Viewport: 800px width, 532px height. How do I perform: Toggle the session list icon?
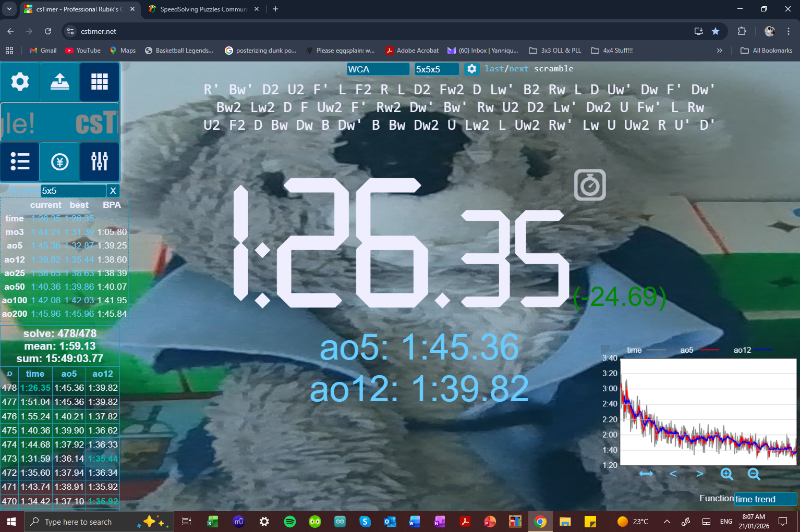point(20,162)
